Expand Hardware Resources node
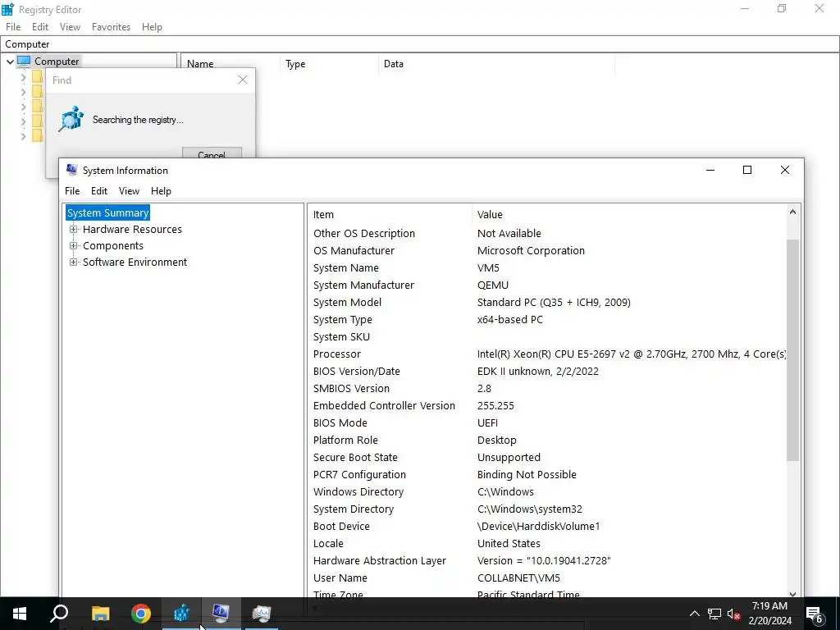Viewport: 840px width, 630px height. [x=73, y=230]
